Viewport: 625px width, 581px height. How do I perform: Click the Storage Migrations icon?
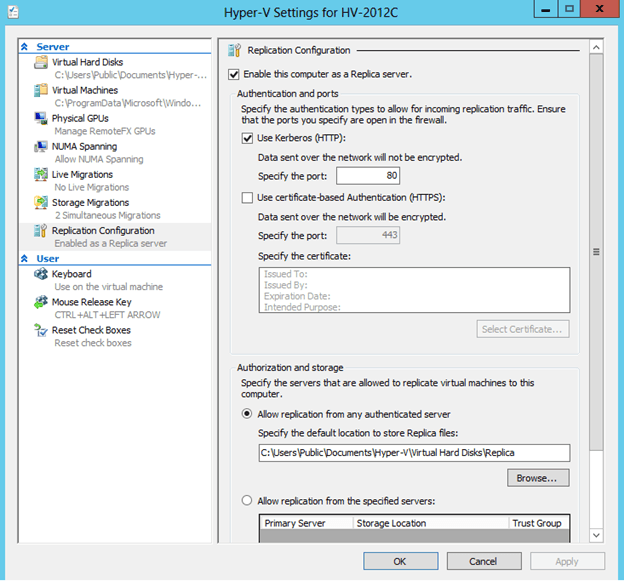pyautogui.click(x=41, y=202)
